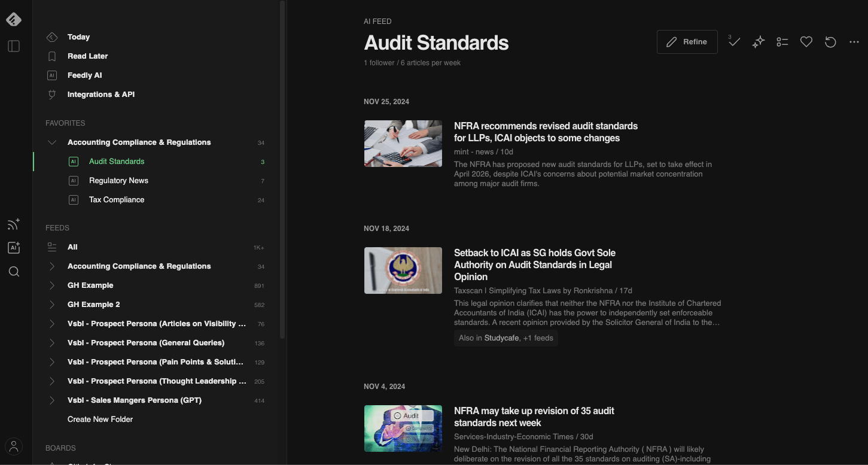Expand Vsbl Prospect Persona General Queries chevron
868x465 pixels.
click(52, 343)
